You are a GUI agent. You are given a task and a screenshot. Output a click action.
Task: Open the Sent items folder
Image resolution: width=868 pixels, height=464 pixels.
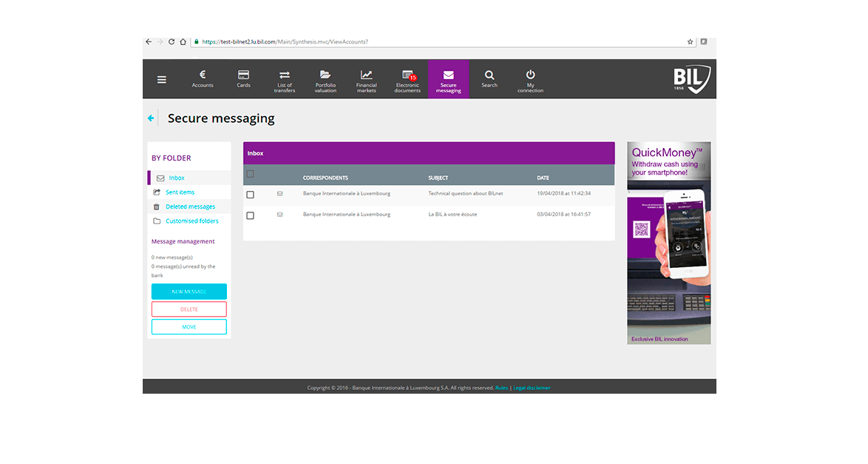[180, 192]
